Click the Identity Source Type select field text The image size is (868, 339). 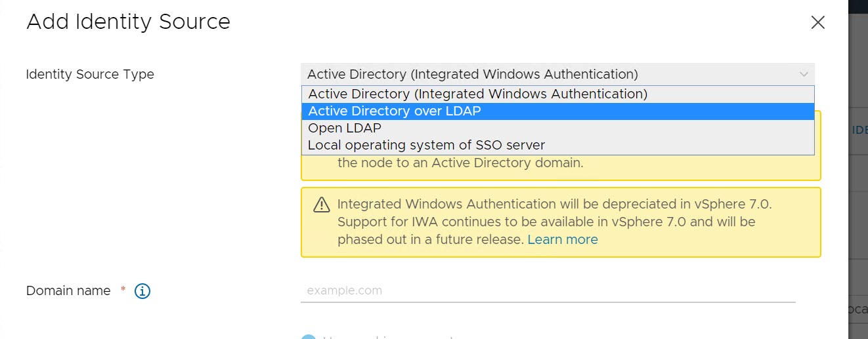click(473, 74)
